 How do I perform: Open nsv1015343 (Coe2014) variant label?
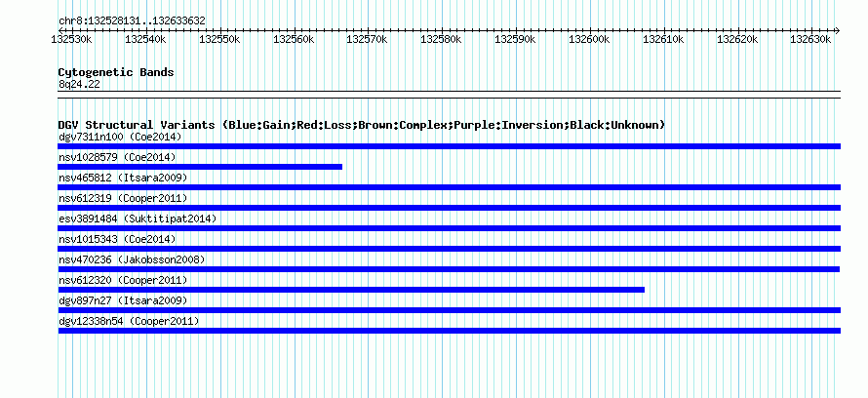[117, 239]
